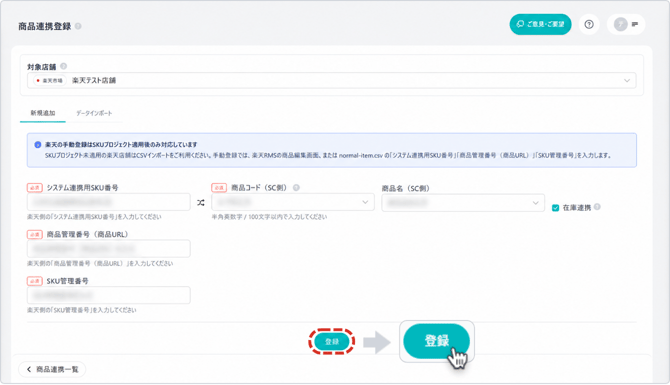Click the shuffle link icon between fields
This screenshot has width=670, height=385.
pyautogui.click(x=200, y=203)
